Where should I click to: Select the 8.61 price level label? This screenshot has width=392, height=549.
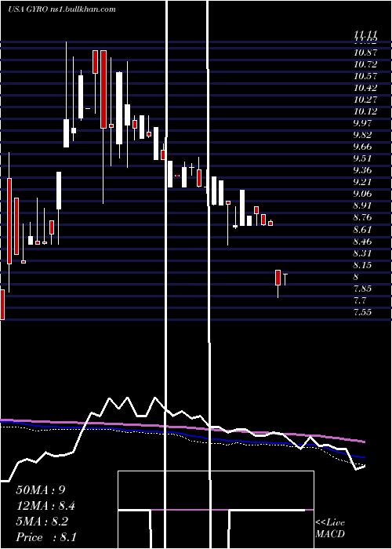pos(363,229)
